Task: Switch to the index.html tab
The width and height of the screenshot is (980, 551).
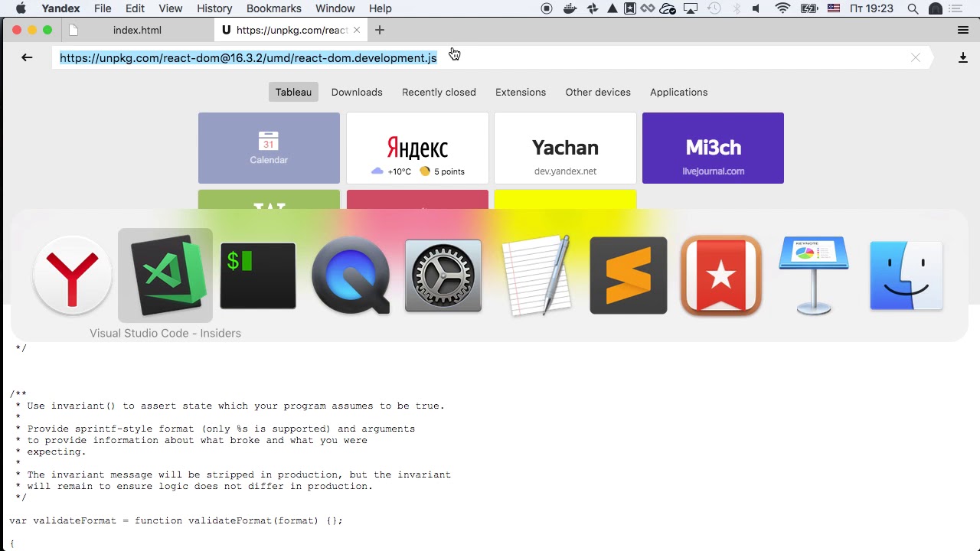Action: [137, 30]
